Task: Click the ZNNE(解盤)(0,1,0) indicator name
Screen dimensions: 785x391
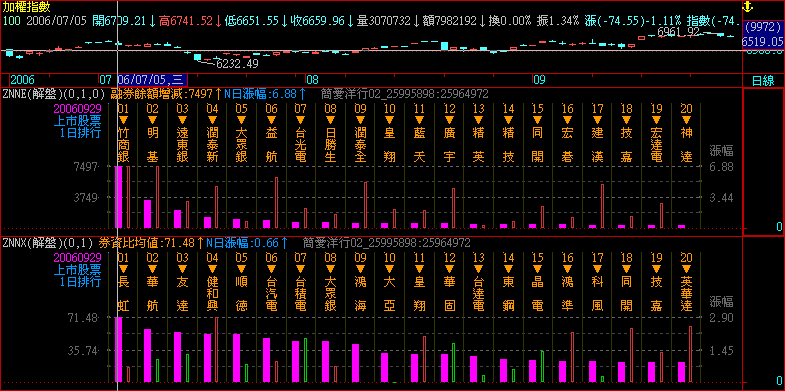Action: [x=54, y=94]
